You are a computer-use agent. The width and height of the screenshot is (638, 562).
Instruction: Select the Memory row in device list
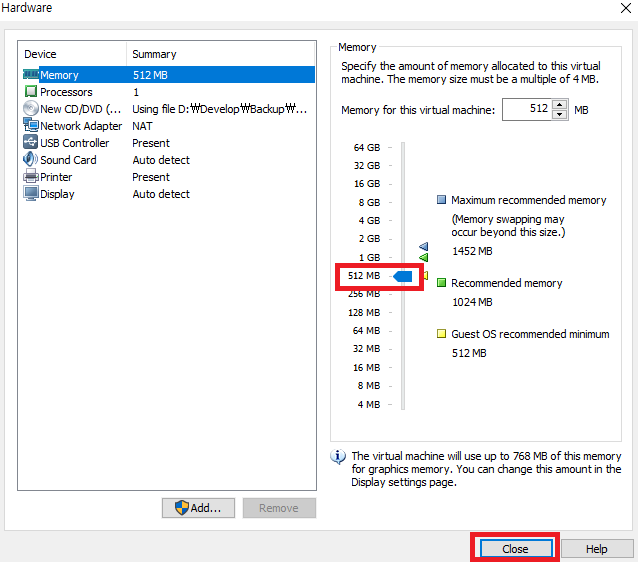click(x=168, y=75)
